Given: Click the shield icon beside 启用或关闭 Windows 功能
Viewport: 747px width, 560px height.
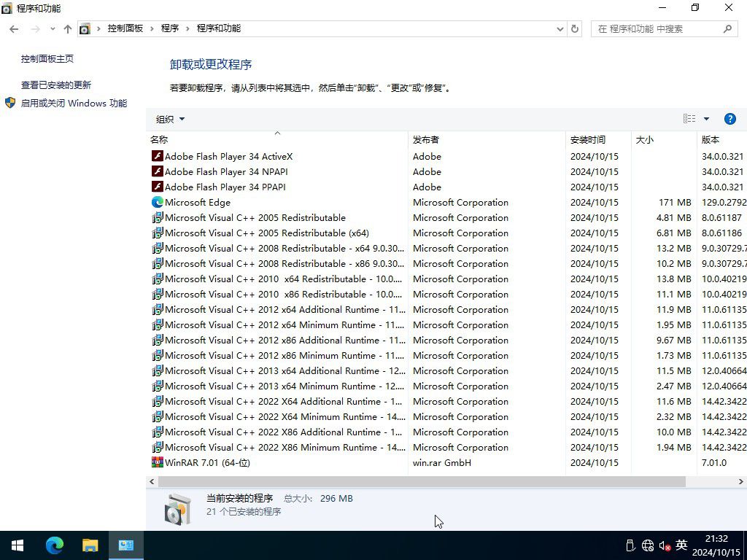Looking at the screenshot, I should [x=9, y=103].
